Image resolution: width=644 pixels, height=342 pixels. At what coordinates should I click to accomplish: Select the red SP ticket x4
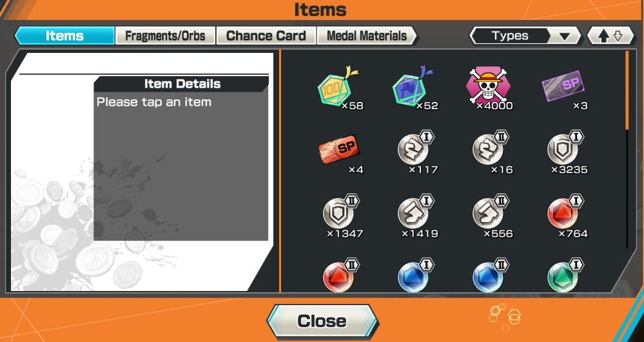point(340,152)
